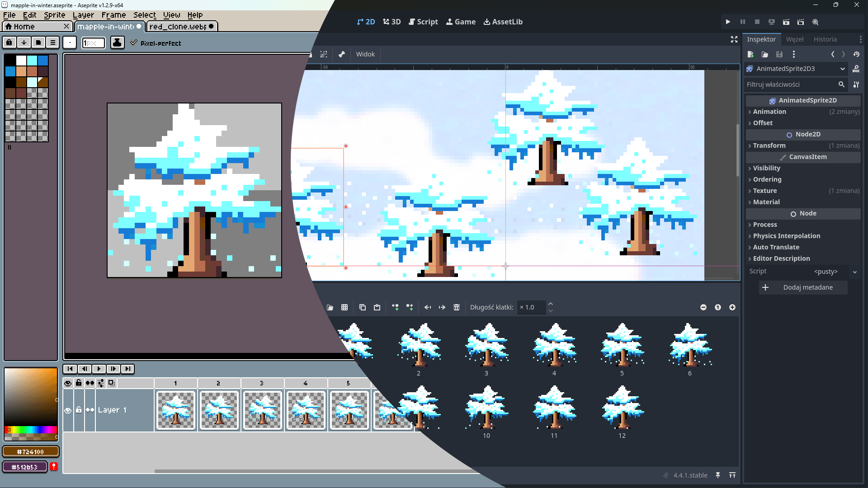Delete selected frame with trash icon

click(457, 307)
